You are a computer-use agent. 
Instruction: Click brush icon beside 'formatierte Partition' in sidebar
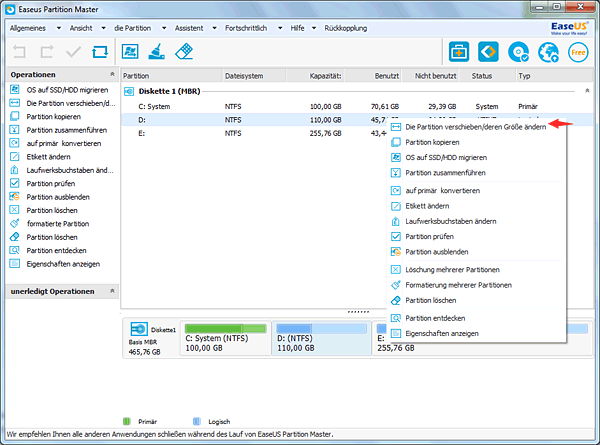pos(14,223)
